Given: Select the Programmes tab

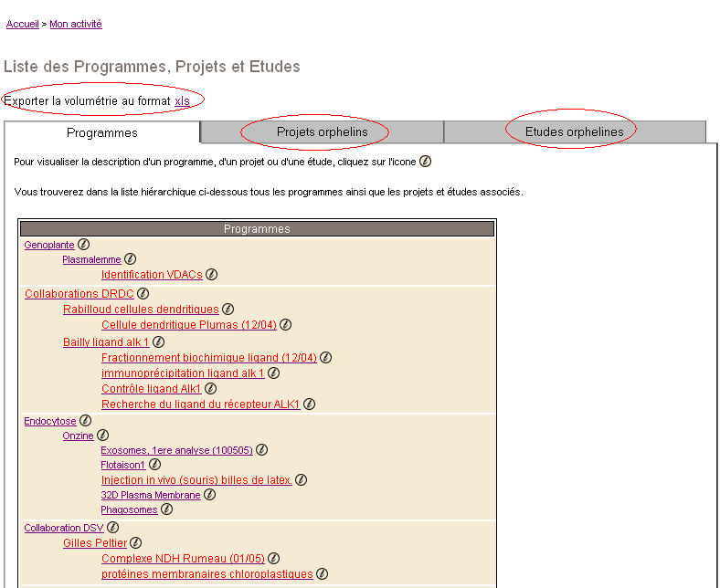Looking at the screenshot, I should [102, 133].
